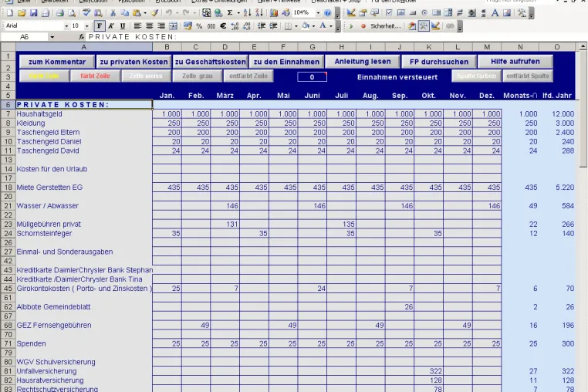
Task: Toggle right text alignment
Action: (161, 26)
